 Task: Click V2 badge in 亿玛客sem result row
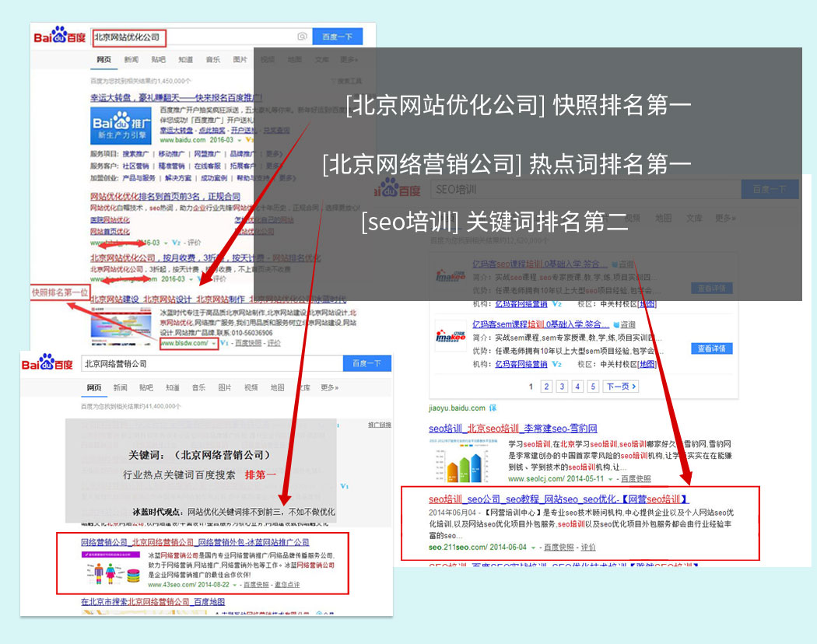[557, 364]
